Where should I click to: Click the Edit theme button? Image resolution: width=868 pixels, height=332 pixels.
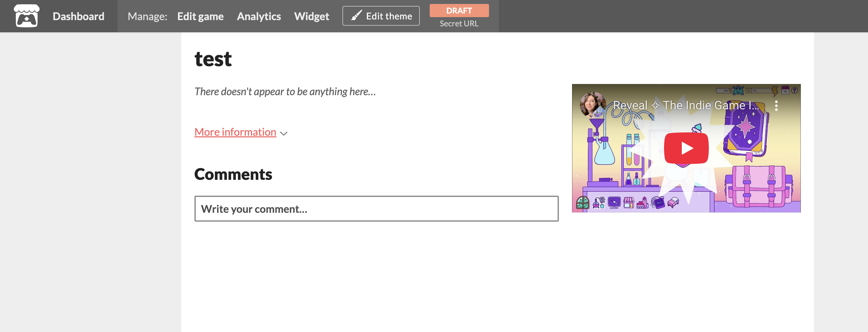tap(381, 16)
